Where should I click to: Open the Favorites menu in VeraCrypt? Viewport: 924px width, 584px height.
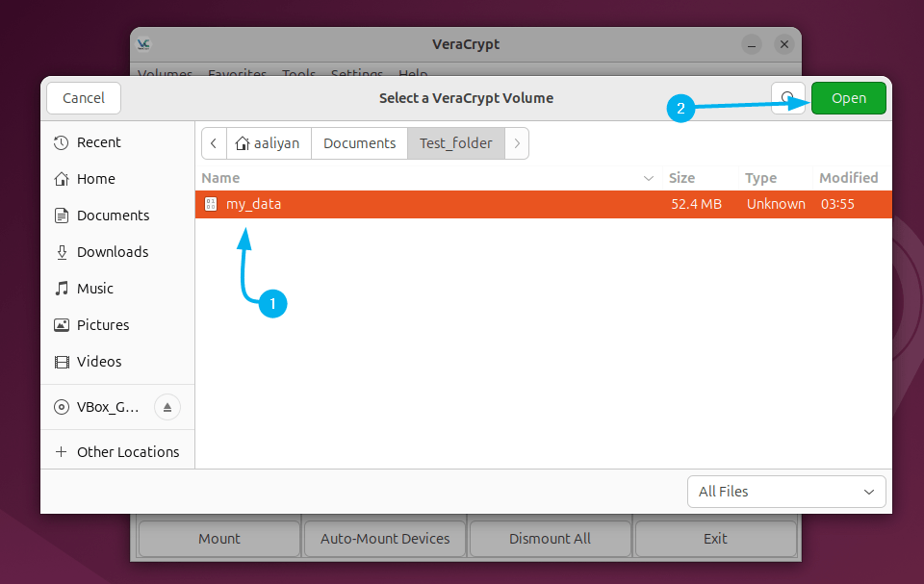pyautogui.click(x=237, y=74)
